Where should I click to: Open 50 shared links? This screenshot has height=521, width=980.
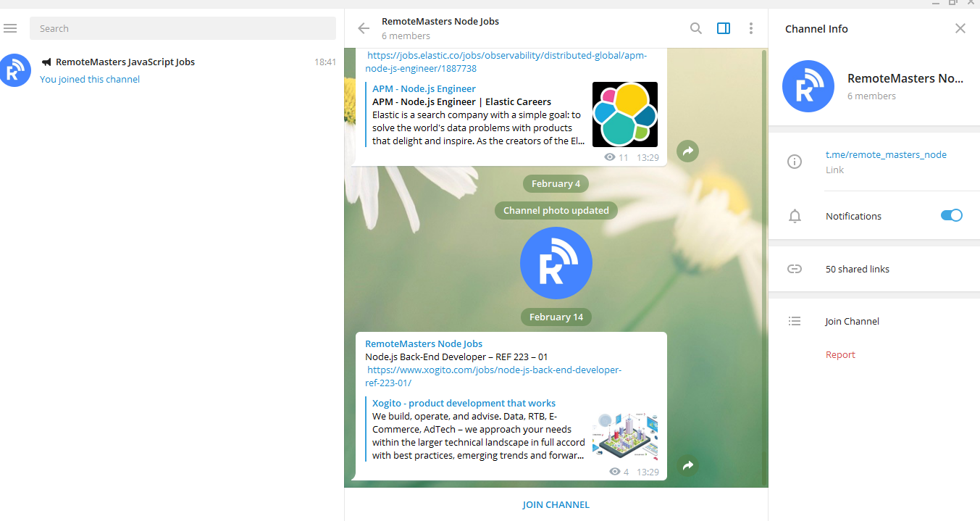858,269
